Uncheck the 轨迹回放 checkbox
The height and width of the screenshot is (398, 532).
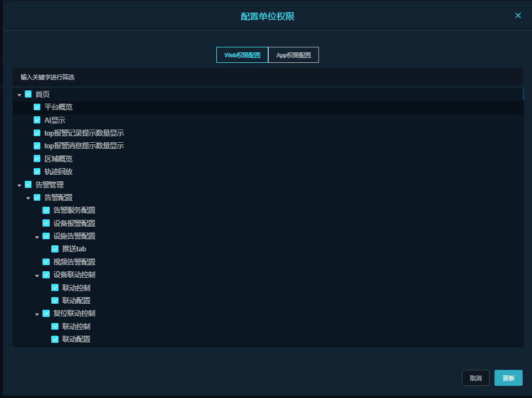(37, 171)
